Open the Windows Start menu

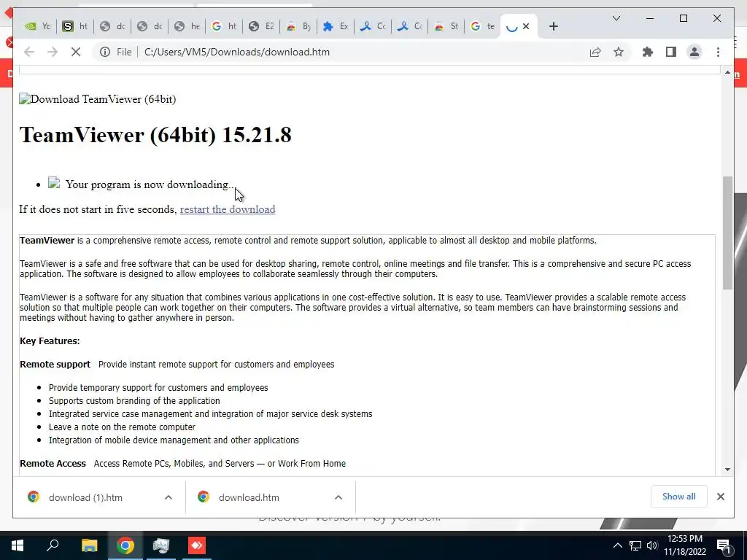[18, 545]
